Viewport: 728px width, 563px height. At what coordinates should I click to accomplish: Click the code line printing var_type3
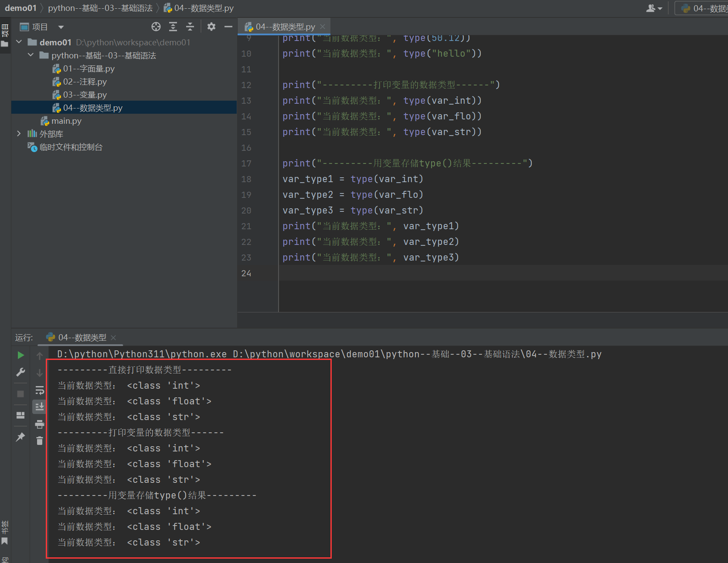[371, 257]
